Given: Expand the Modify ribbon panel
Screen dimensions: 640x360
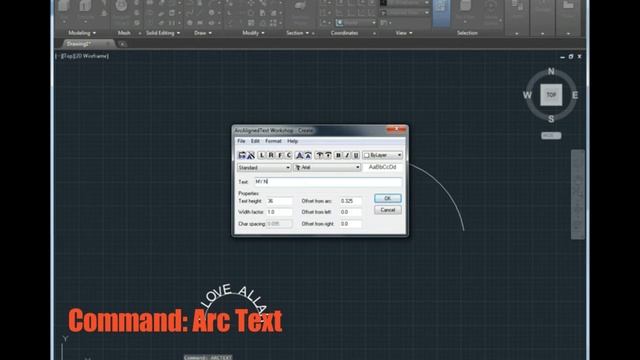Looking at the screenshot, I should [253, 33].
